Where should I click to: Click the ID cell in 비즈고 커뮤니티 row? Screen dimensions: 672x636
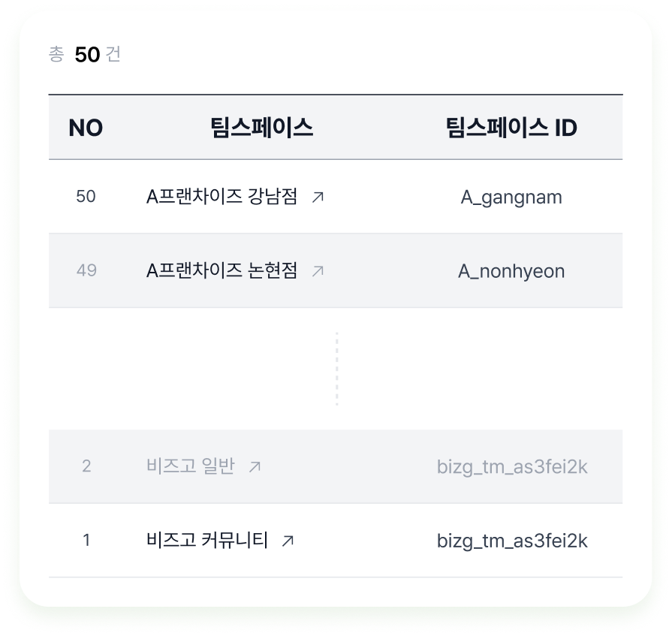(512, 541)
